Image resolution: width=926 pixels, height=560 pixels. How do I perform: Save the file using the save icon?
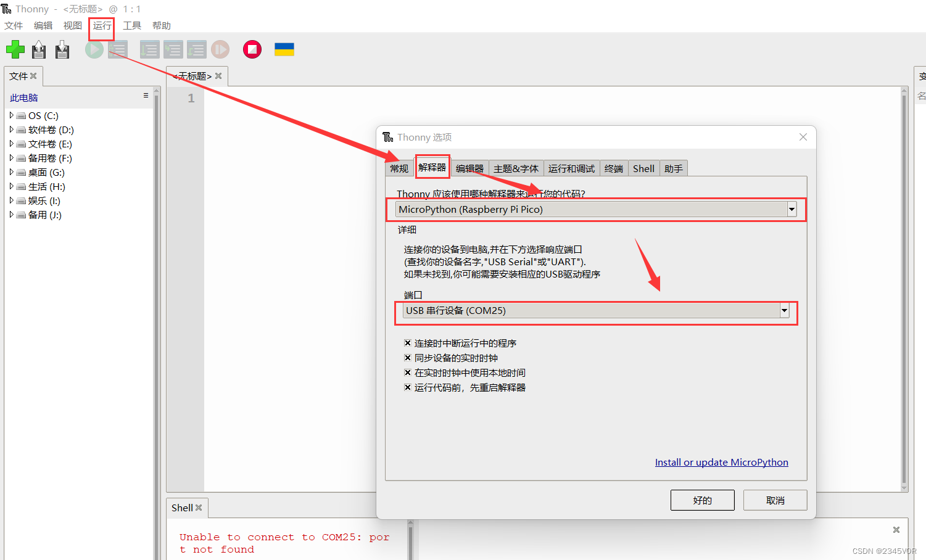pos(62,49)
